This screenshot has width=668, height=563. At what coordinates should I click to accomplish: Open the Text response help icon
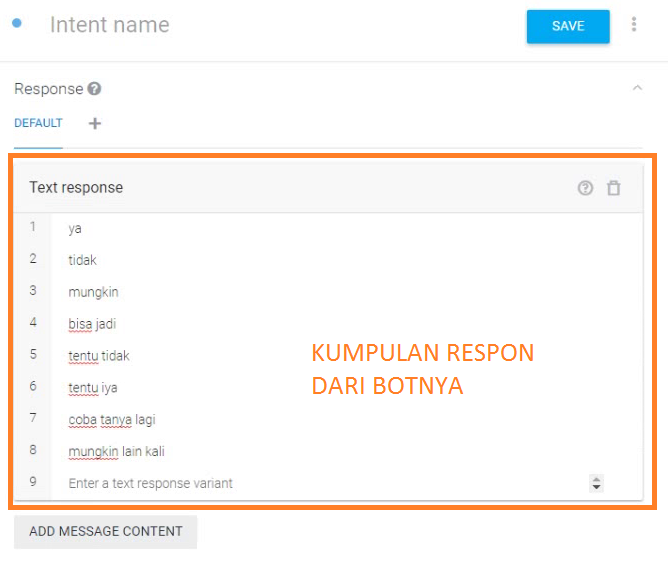click(585, 188)
